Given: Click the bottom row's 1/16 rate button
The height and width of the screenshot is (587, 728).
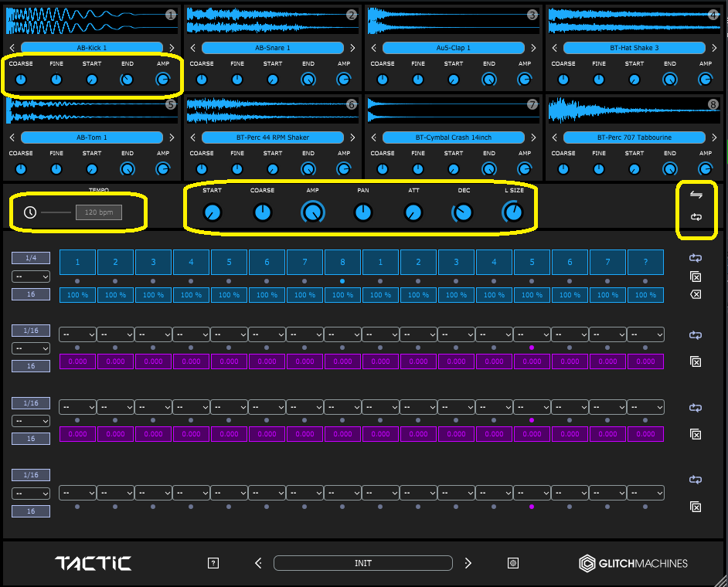Looking at the screenshot, I should (x=31, y=475).
